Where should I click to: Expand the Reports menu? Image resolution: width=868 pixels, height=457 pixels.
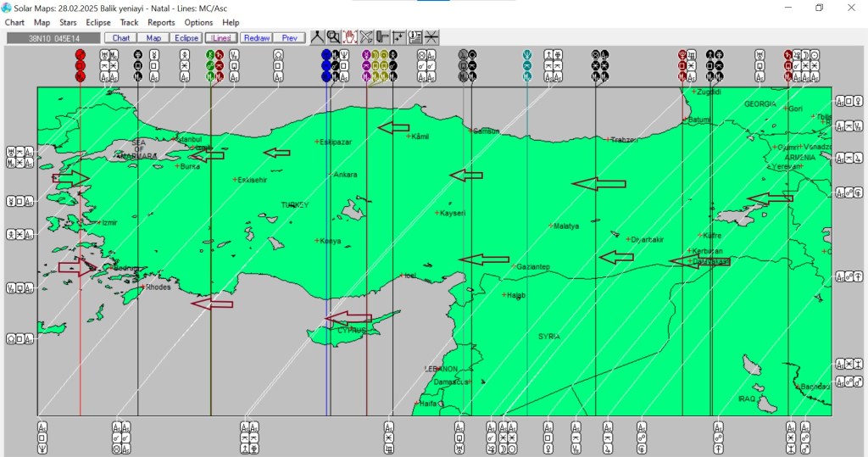tap(161, 22)
